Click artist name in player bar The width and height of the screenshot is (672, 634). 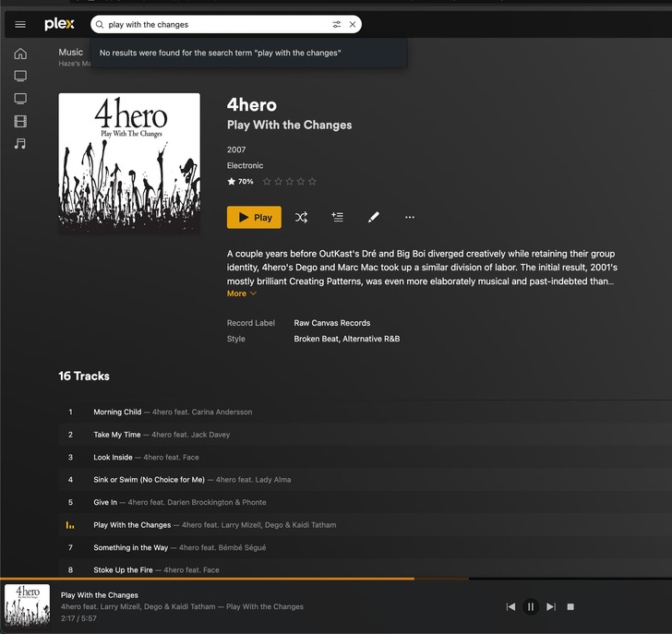click(x=138, y=606)
